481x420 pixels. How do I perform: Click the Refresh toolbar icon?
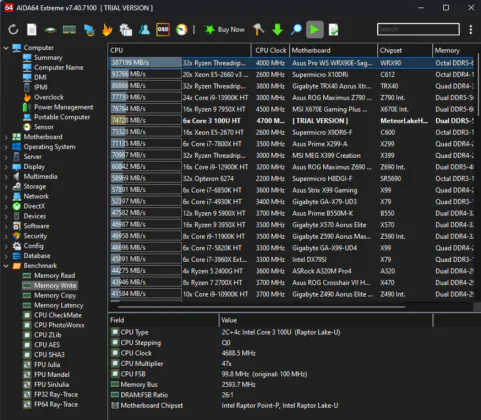(x=13, y=30)
